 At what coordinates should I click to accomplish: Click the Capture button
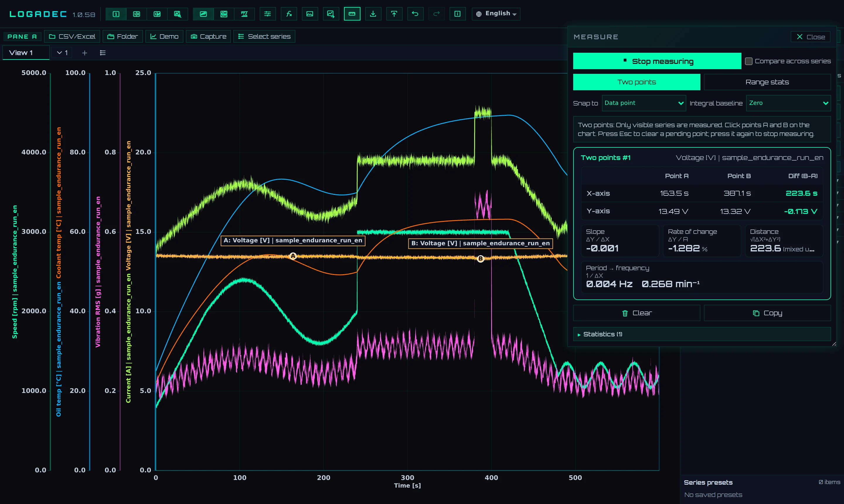pyautogui.click(x=208, y=36)
